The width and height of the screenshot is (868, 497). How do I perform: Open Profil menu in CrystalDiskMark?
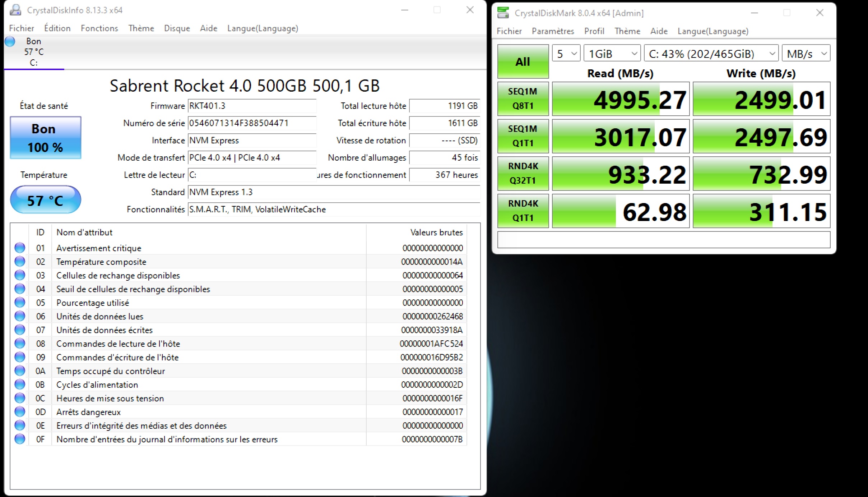click(x=594, y=31)
